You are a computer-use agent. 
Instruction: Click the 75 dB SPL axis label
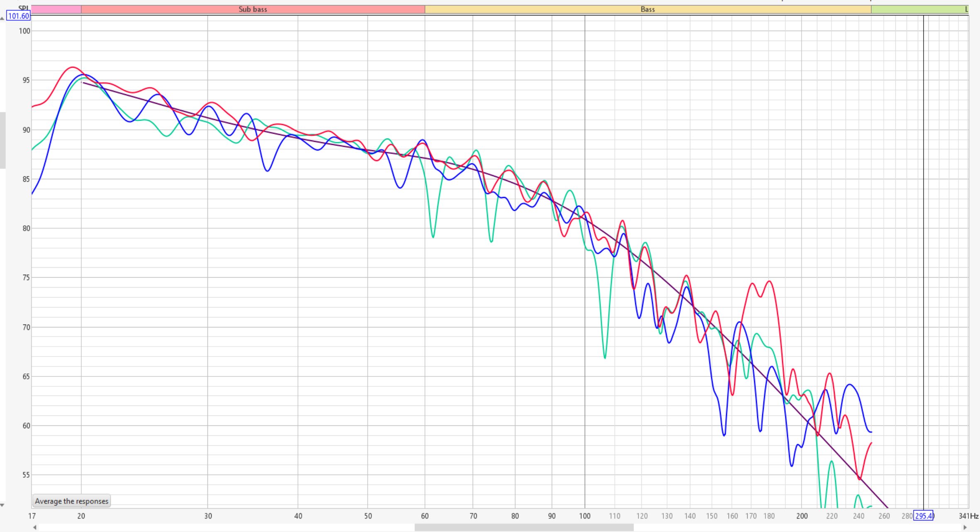click(26, 278)
